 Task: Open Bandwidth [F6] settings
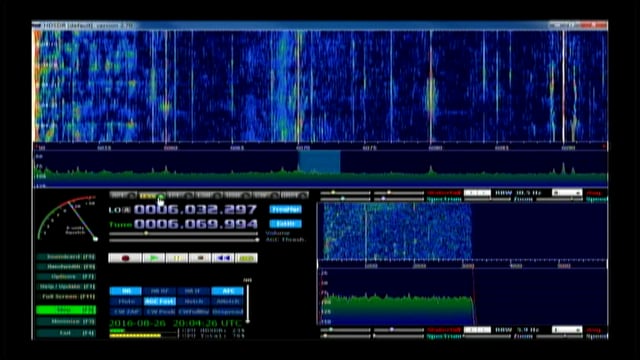[x=66, y=267]
